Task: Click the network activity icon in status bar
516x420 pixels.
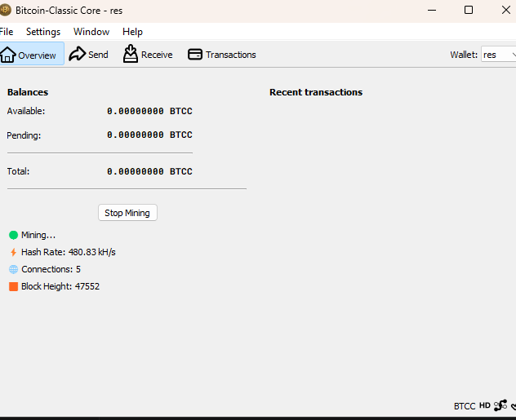Action: pyautogui.click(x=500, y=405)
